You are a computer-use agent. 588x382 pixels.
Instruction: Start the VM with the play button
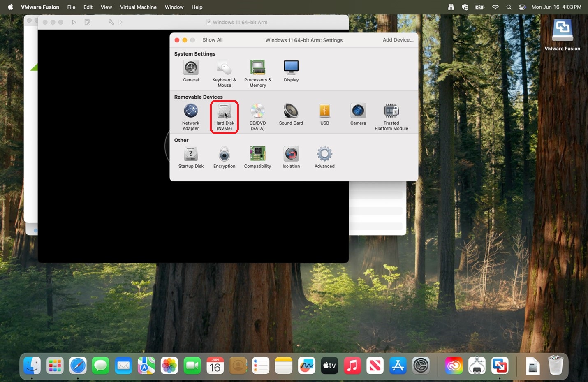point(74,22)
